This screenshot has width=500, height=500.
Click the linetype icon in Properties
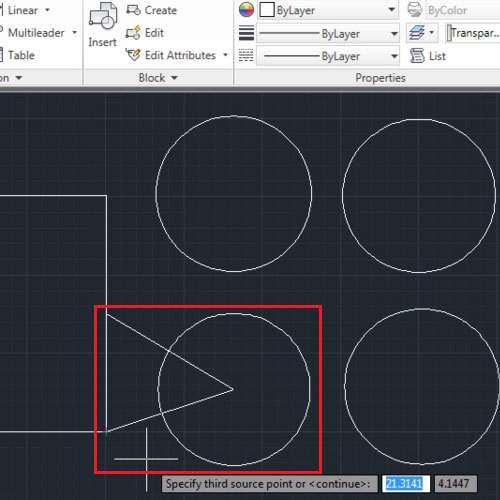pos(246,56)
